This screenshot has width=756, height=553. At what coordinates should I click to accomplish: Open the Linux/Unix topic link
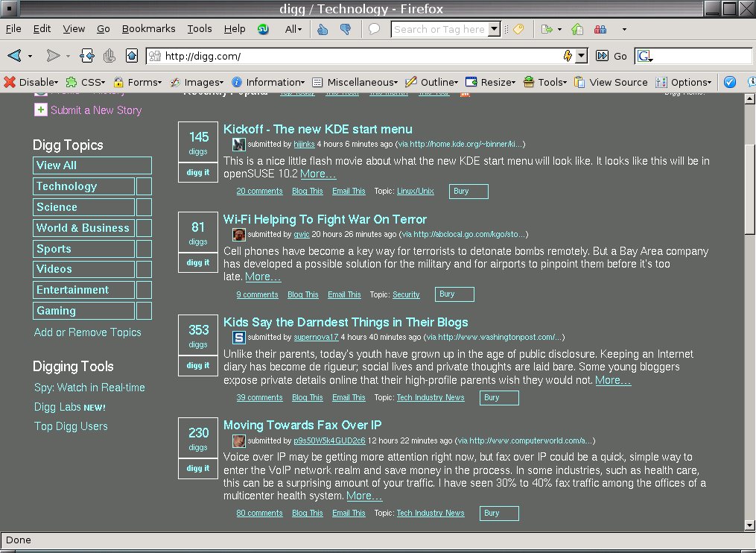tap(415, 191)
